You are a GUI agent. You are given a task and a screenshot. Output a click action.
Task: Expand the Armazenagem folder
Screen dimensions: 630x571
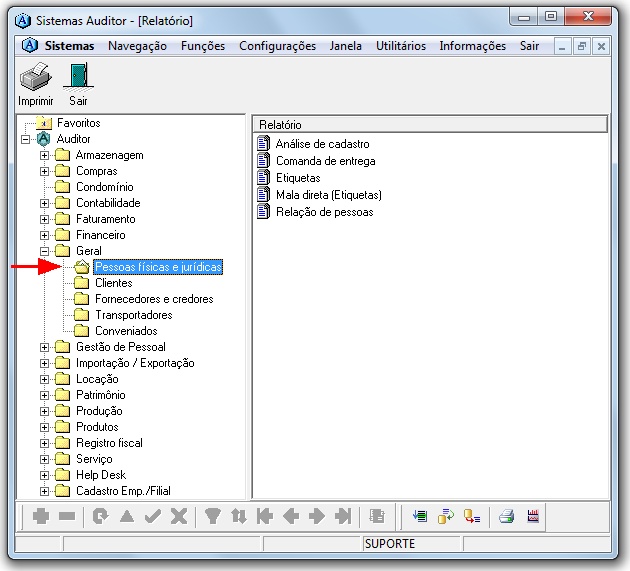click(45, 155)
